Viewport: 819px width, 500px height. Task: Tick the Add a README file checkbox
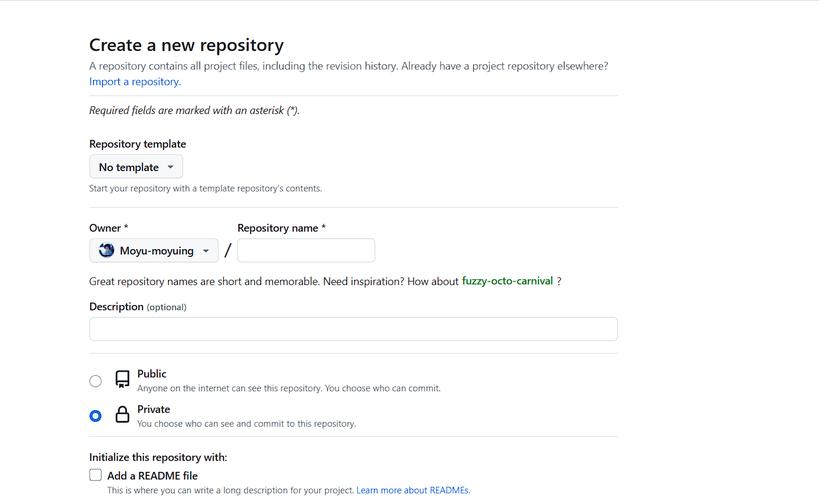(96, 475)
